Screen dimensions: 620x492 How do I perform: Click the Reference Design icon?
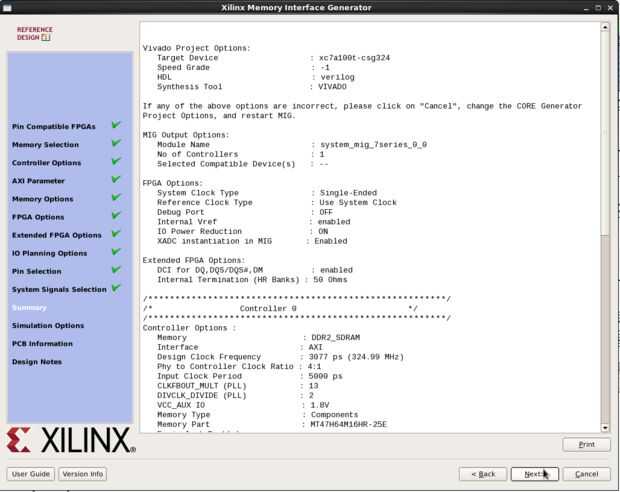coord(34,34)
